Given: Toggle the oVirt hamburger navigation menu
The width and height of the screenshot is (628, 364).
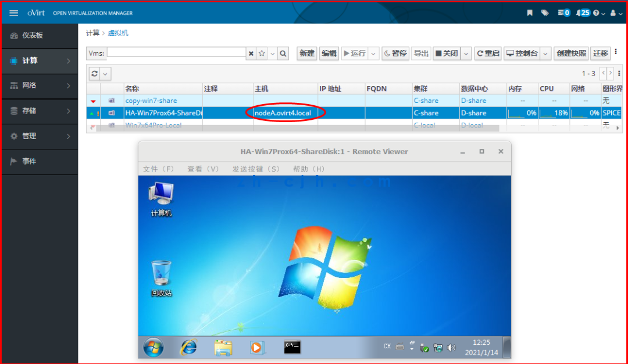Looking at the screenshot, I should 13,13.
